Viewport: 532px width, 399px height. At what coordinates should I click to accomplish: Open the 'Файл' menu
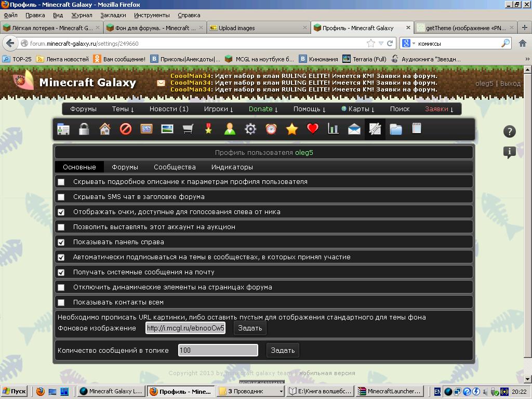coord(10,15)
